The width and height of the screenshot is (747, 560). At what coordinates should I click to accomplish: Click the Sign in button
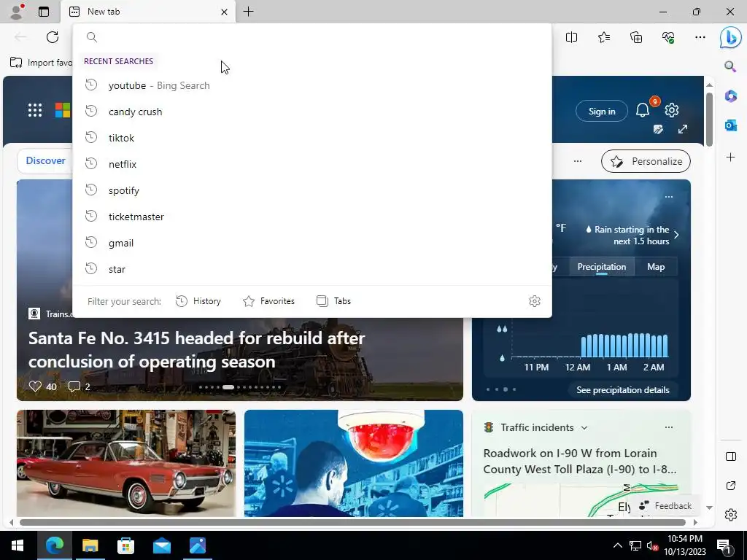coord(602,111)
